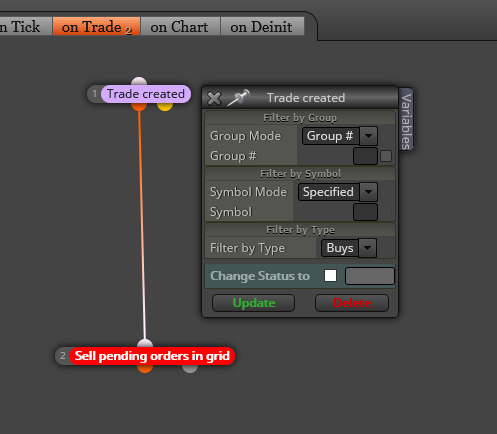The height and width of the screenshot is (434, 497).
Task: Click the Symbol input field
Action: [365, 212]
